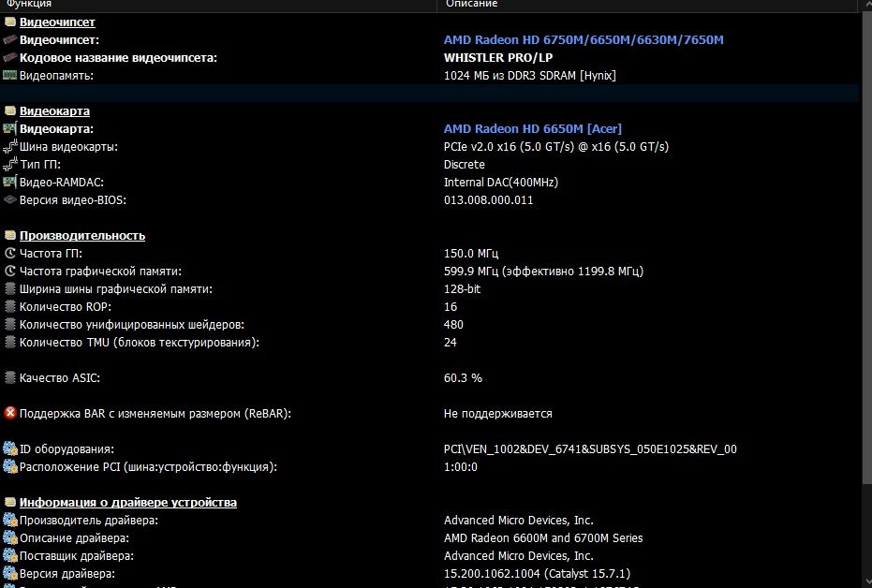Viewport: 872px width, 588px height.
Task: Select the PCI\VEN_1002&DEV_6741 hardware ID value
Action: coord(590,449)
